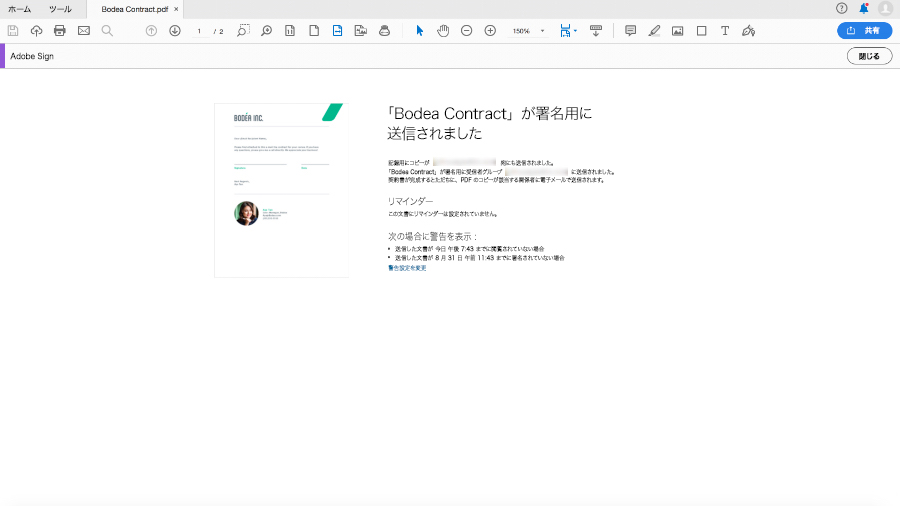Viewport: 900px width, 506px height.
Task: Click the keyboard with down arrow icon
Action: click(596, 31)
